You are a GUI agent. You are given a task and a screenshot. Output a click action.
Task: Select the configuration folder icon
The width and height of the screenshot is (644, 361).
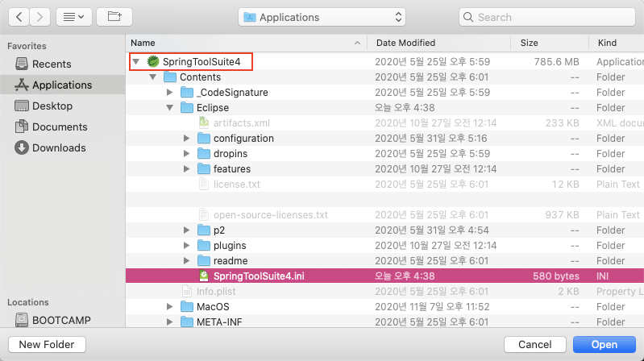204,139
